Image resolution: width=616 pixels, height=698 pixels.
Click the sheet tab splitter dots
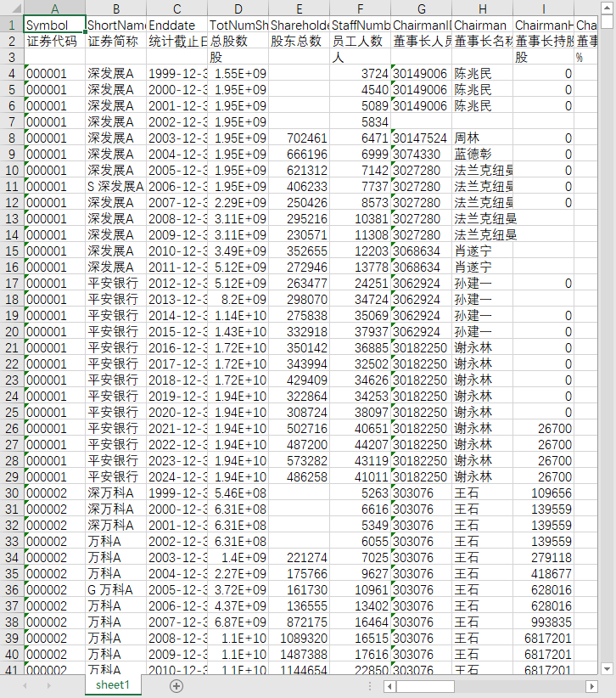click(x=370, y=686)
